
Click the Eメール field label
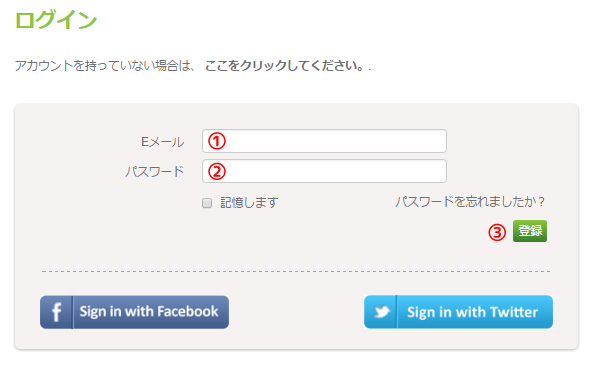(x=163, y=142)
